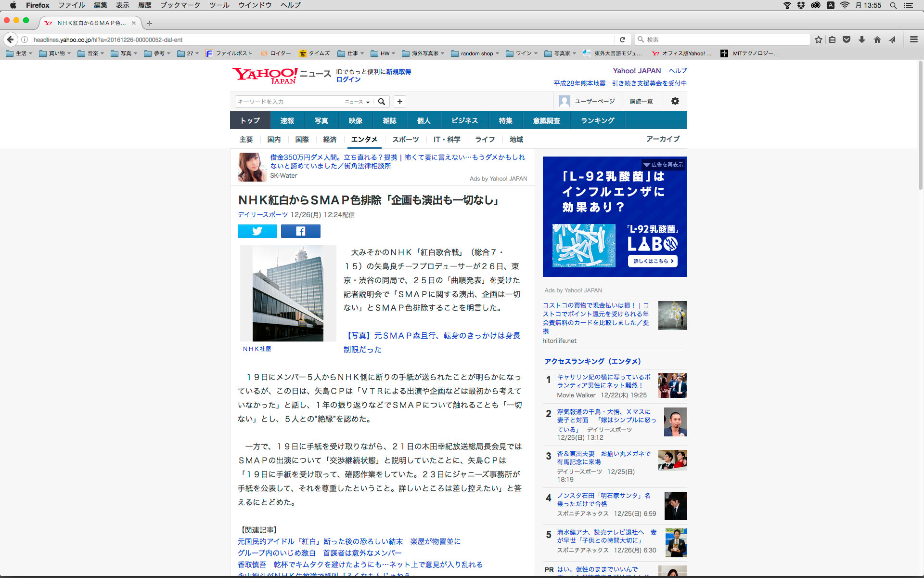Click the キーワードを入力 search field

point(288,102)
